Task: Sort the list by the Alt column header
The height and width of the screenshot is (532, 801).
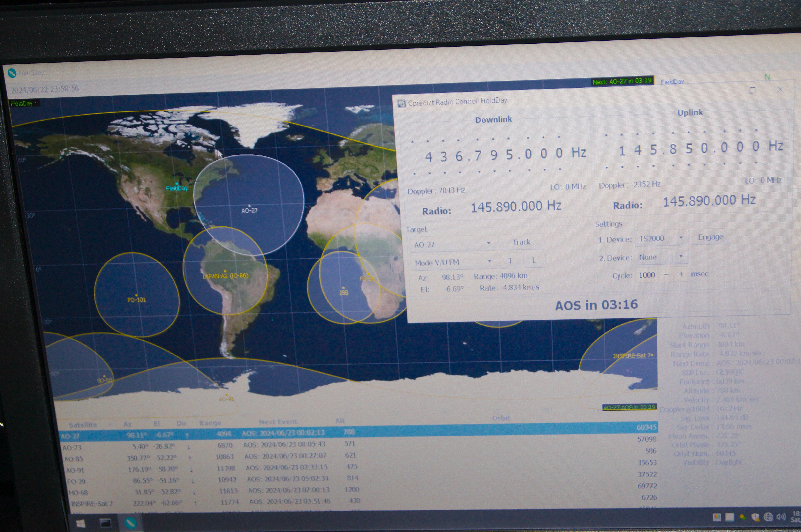Action: coord(340,421)
